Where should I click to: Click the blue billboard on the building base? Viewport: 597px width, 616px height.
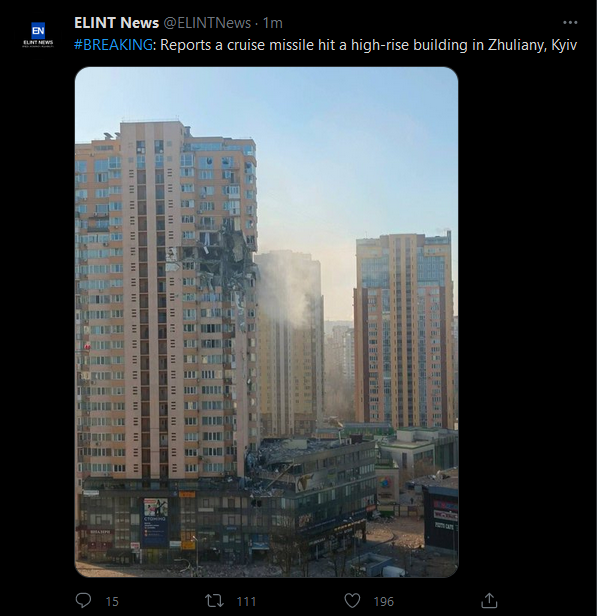[155, 522]
